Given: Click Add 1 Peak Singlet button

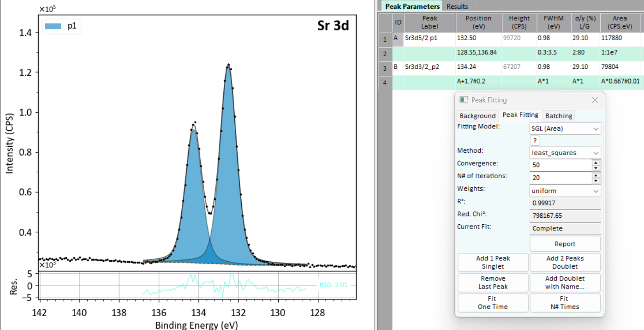Looking at the screenshot, I should point(493,262).
